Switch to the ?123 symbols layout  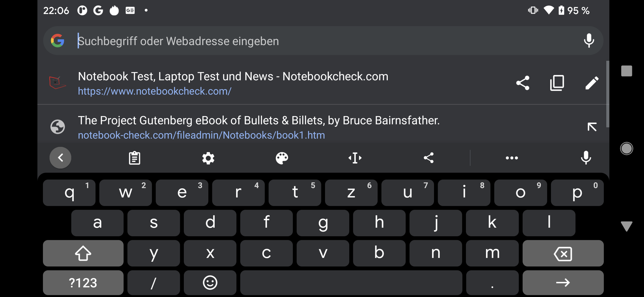tap(83, 283)
